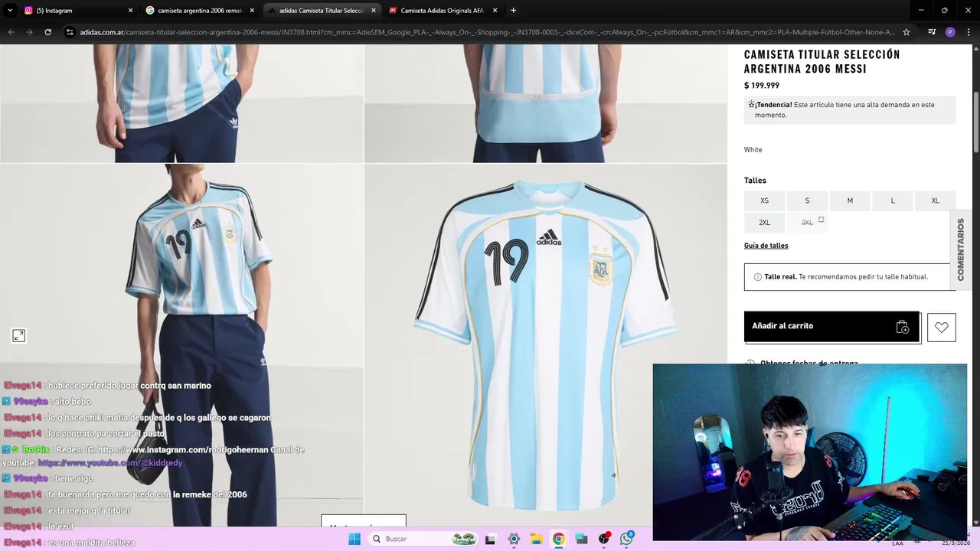980x551 pixels.
Task: Switch to the 'camiseta argentina 2006' Google tab
Action: 200,11
